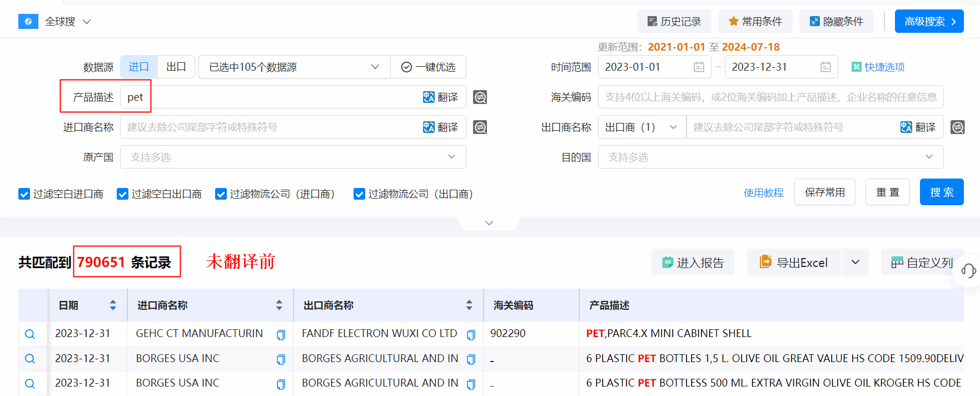Viewport: 980px width, 396px height.
Task: Click the query icon beside importer name field
Action: point(480,127)
